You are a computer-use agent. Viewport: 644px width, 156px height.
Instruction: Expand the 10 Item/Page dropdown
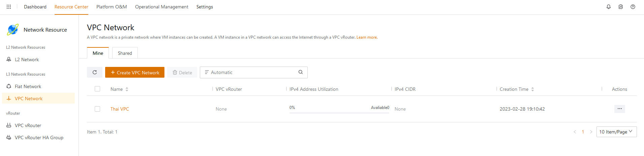tap(616, 132)
